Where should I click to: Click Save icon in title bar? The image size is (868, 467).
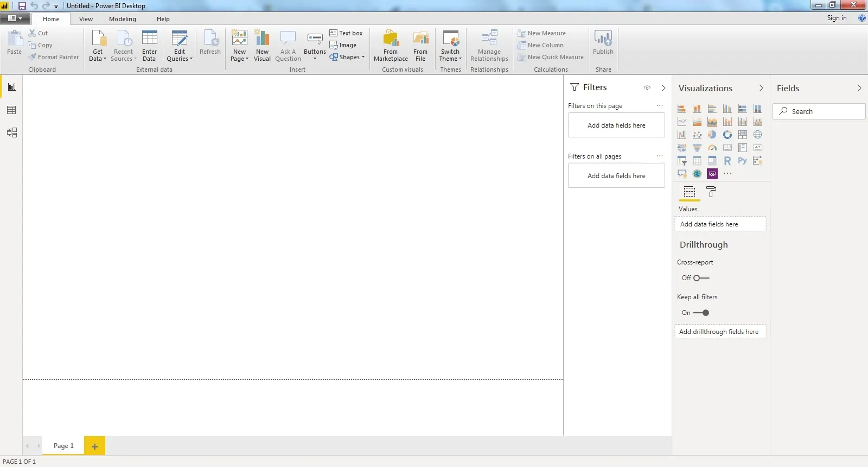coord(22,6)
